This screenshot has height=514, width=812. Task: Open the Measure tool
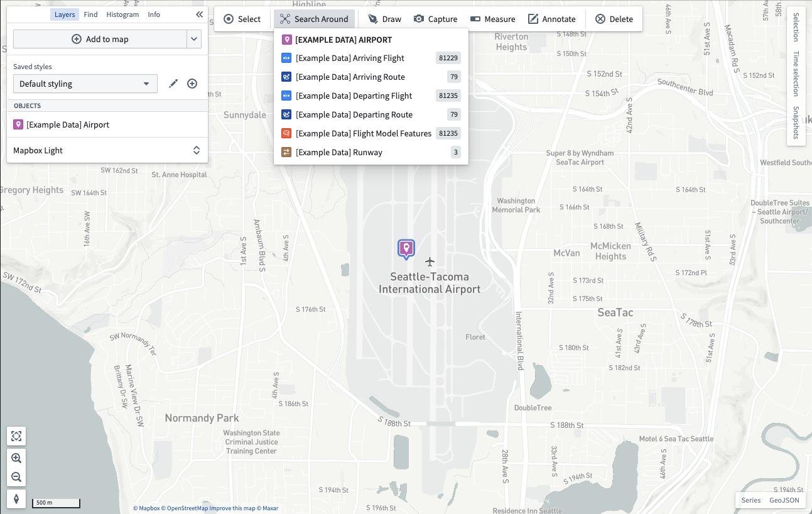[492, 19]
